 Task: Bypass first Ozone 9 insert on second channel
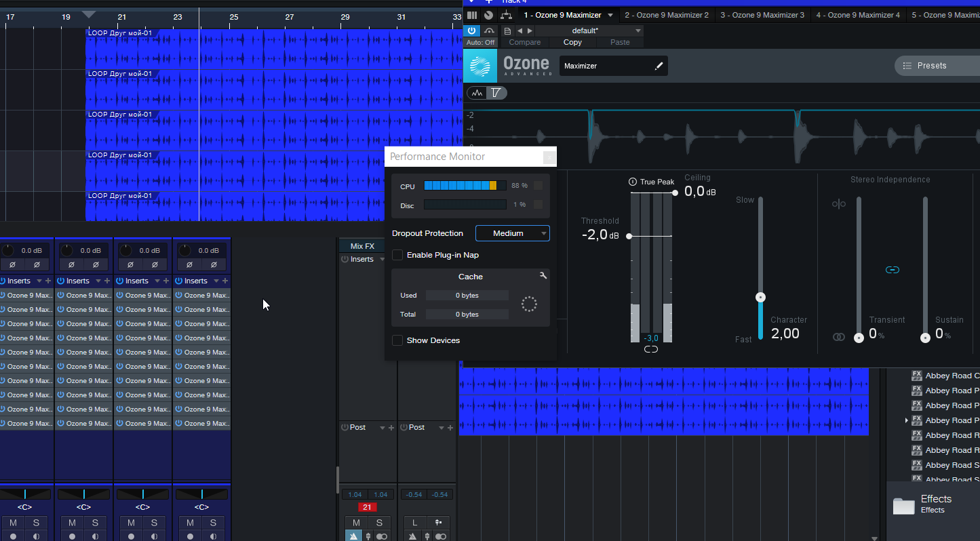pos(61,296)
